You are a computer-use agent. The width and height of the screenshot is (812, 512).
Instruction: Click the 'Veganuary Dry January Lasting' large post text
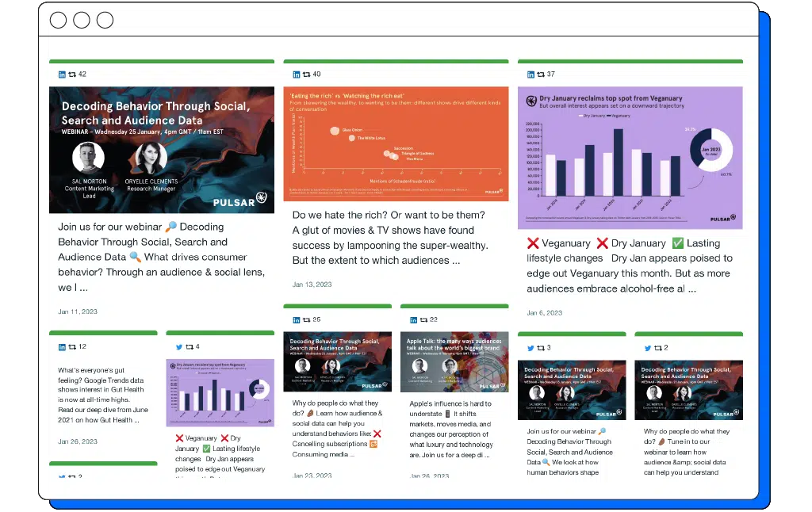click(630, 266)
